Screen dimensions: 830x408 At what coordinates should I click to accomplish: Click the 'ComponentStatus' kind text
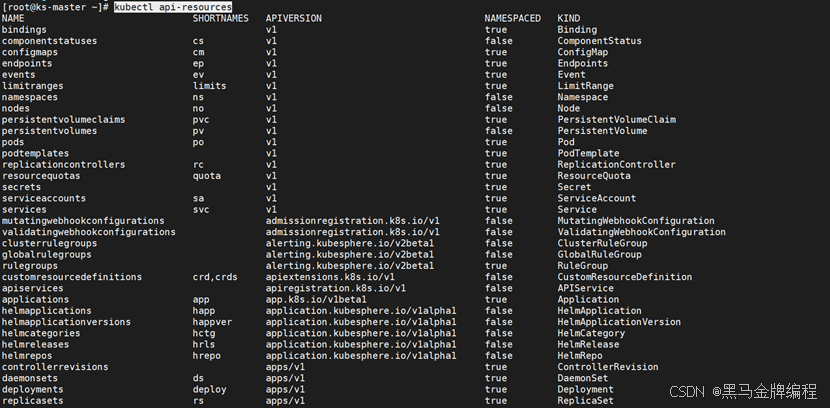pyautogui.click(x=599, y=41)
